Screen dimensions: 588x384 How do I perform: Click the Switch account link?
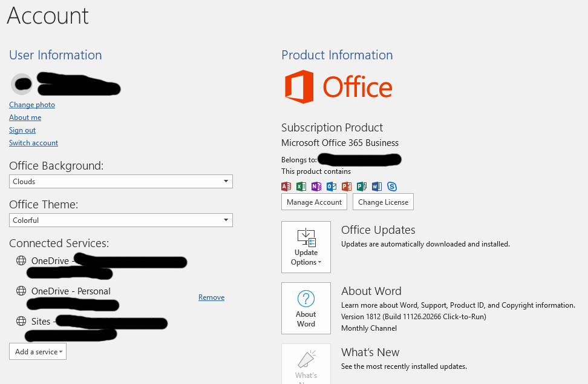click(x=33, y=143)
